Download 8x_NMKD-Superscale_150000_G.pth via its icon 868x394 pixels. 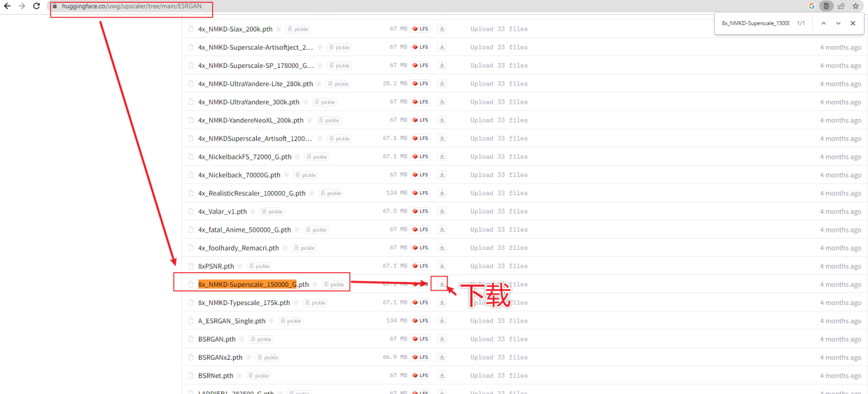click(442, 283)
